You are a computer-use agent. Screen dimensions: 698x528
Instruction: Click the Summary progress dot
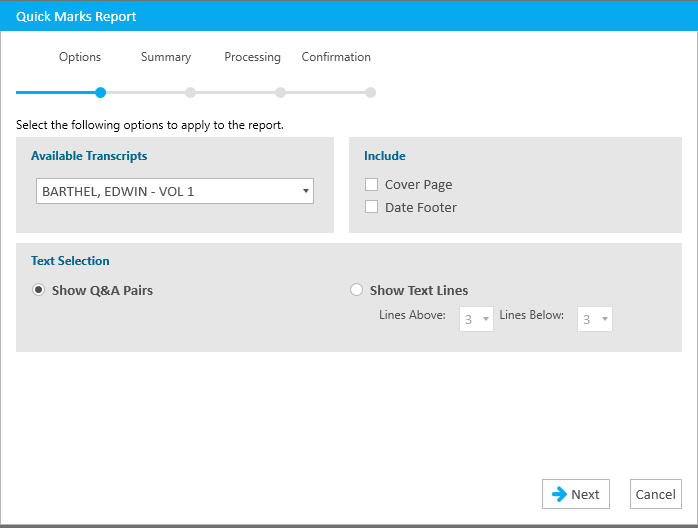click(x=191, y=93)
